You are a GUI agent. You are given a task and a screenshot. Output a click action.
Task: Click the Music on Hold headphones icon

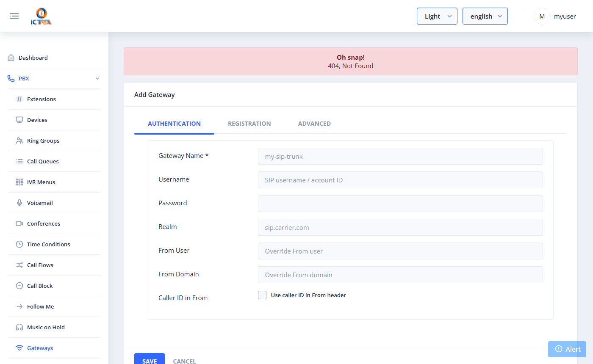pyautogui.click(x=19, y=327)
